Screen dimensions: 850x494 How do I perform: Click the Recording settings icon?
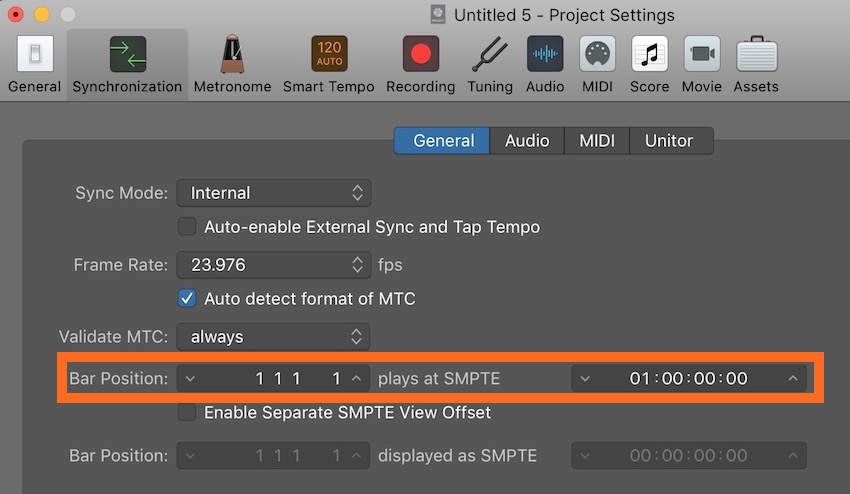click(x=420, y=55)
